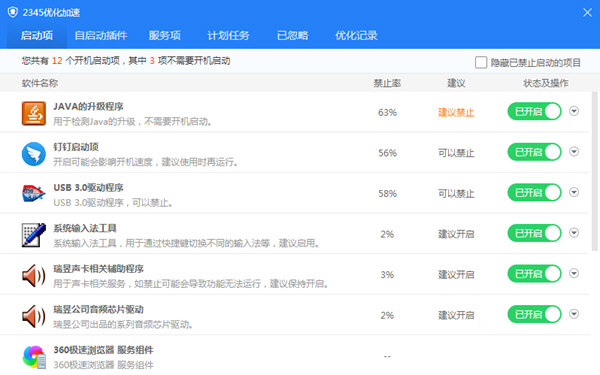Click the 开启可能会影响开机速度 description

[145, 162]
